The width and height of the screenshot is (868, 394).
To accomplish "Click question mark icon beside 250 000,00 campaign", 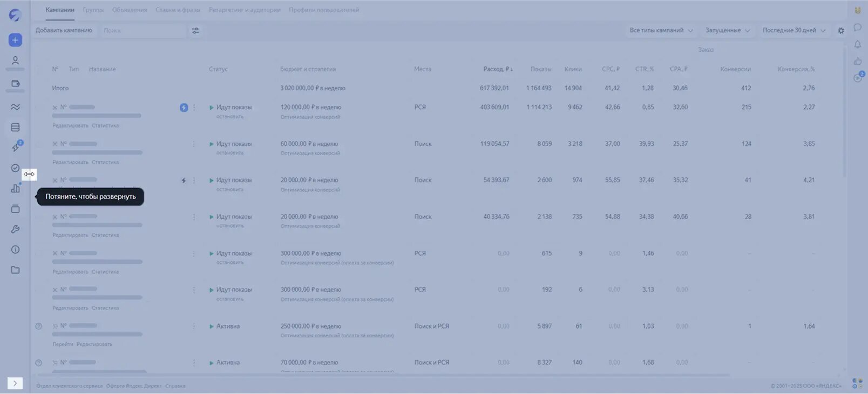I will click(x=38, y=326).
